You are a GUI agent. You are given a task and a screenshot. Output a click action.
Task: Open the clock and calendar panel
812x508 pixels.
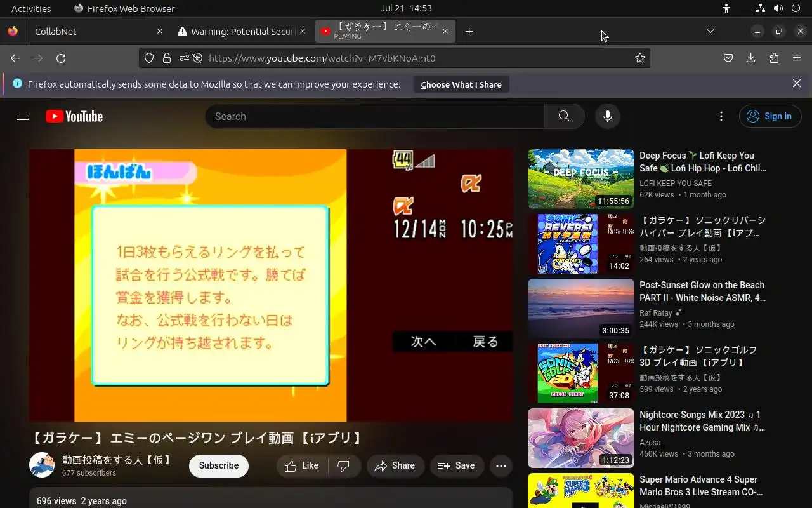pyautogui.click(x=406, y=8)
